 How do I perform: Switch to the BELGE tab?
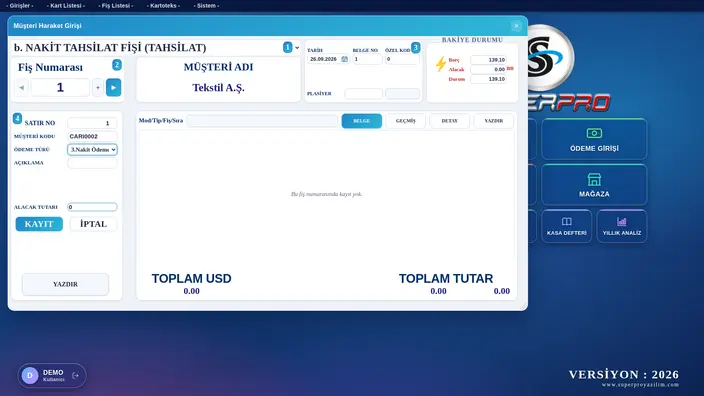pyautogui.click(x=362, y=121)
